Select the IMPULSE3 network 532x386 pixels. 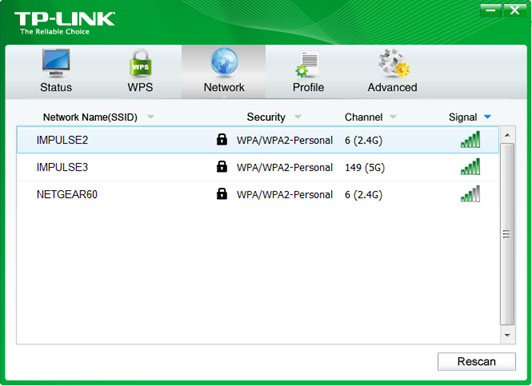[x=258, y=167]
